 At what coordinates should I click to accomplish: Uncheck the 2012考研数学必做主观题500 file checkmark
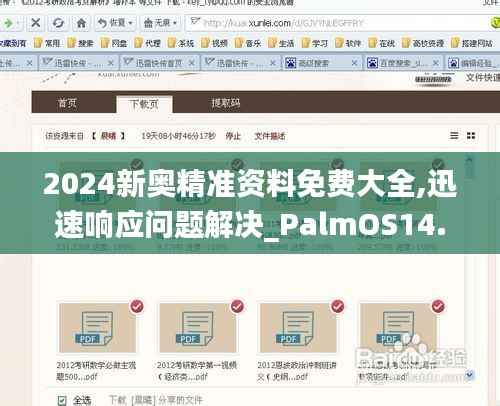[x=137, y=306]
